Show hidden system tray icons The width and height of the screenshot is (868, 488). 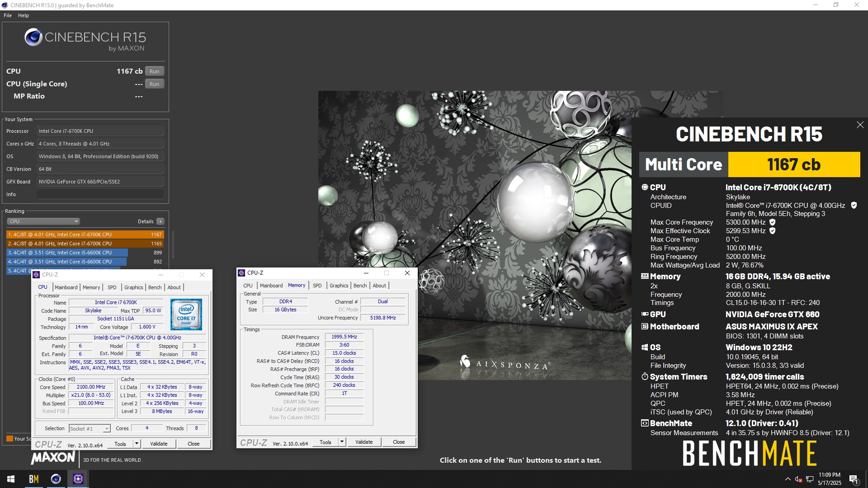[x=788, y=479]
